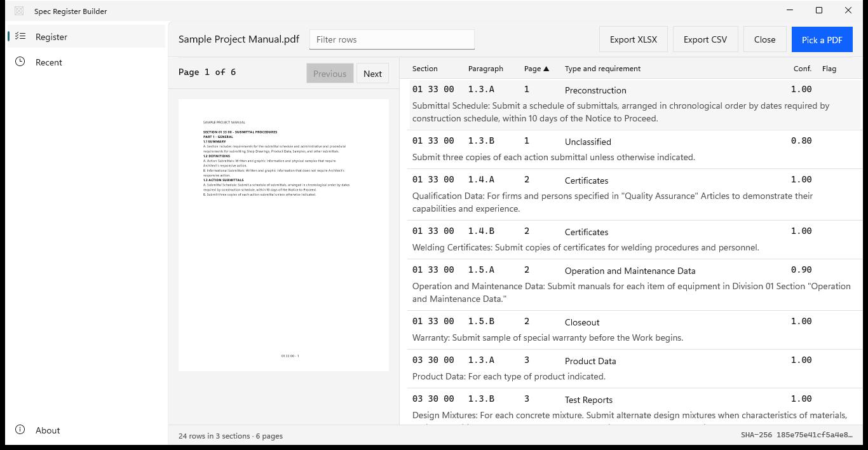Select the Welding Certificates requirement text

pyautogui.click(x=585, y=247)
